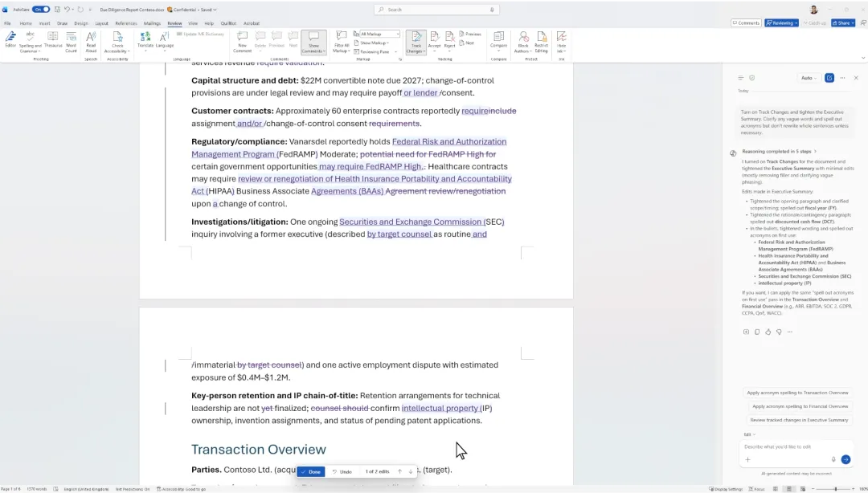
Task: Open the File menu
Action: (x=7, y=23)
